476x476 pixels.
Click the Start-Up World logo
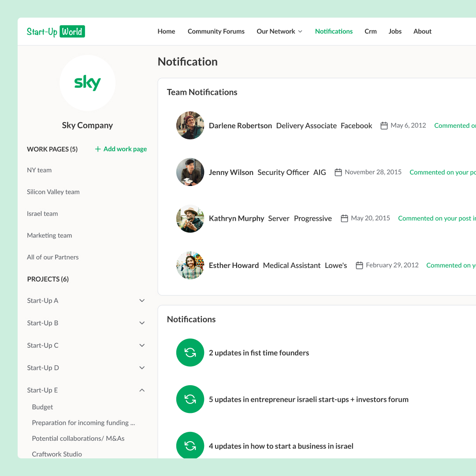56,31
